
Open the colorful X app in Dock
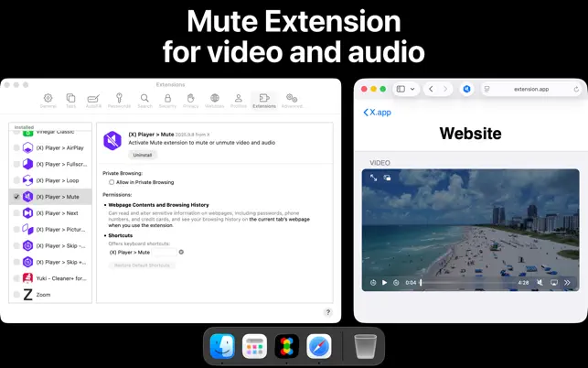tap(287, 346)
